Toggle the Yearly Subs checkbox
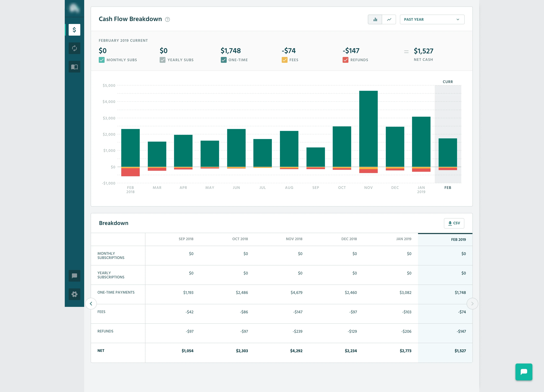544x392 pixels. click(162, 60)
